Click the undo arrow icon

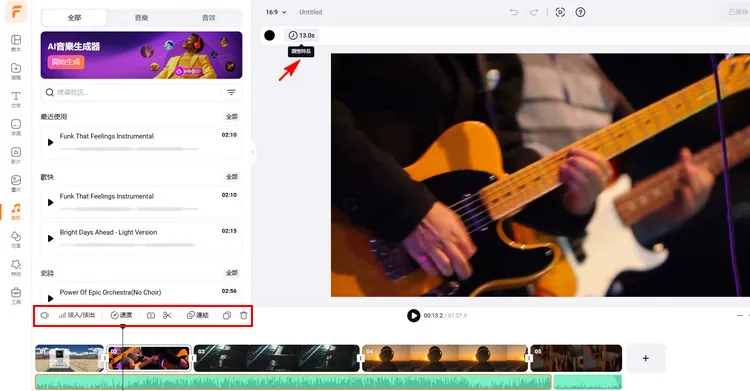pos(514,12)
